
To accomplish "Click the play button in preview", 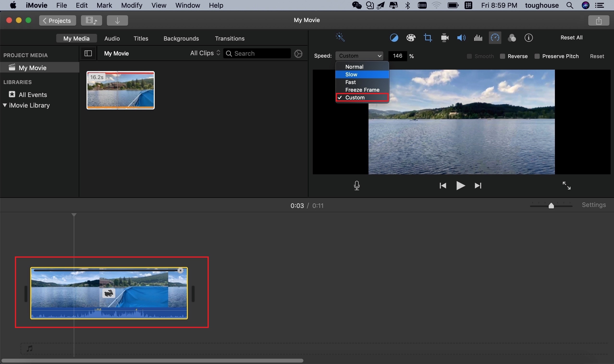I will coord(460,185).
